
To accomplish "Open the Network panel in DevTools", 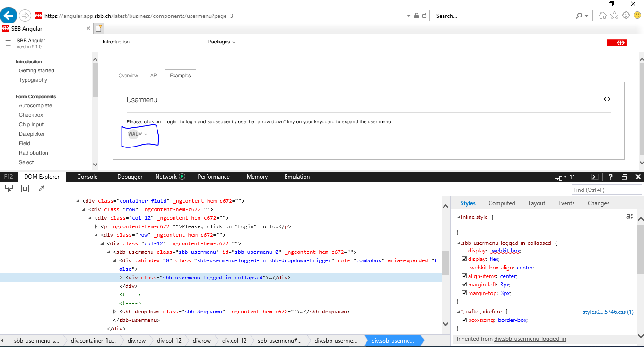I will pos(165,176).
